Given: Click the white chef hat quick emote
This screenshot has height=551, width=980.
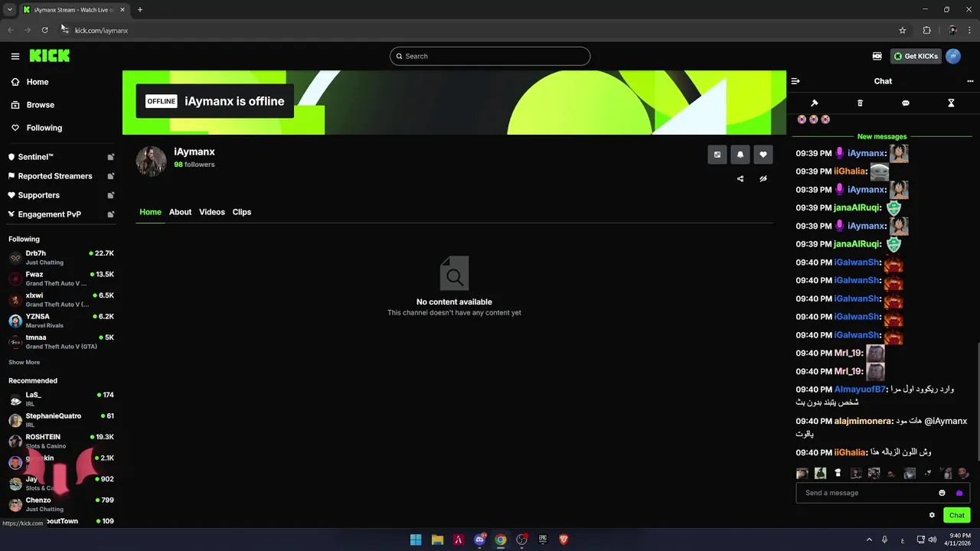Looking at the screenshot, I should click(838, 474).
